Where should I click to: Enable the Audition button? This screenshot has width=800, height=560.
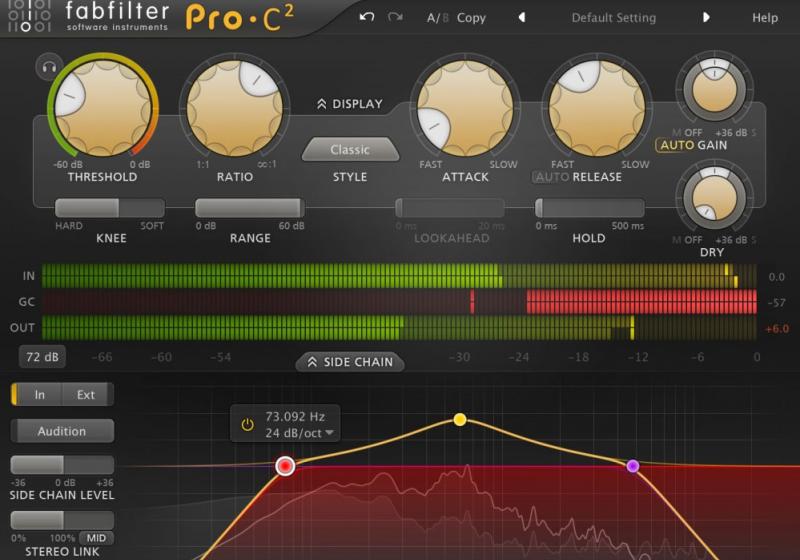[62, 431]
